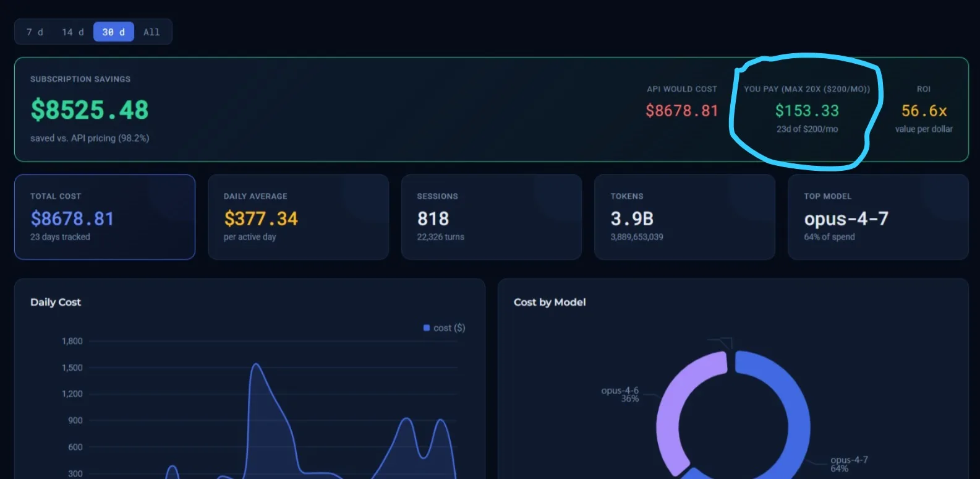Click the SUBSCRIPTION SAVINGS label
Screen dimensions: 980x479
pos(80,79)
